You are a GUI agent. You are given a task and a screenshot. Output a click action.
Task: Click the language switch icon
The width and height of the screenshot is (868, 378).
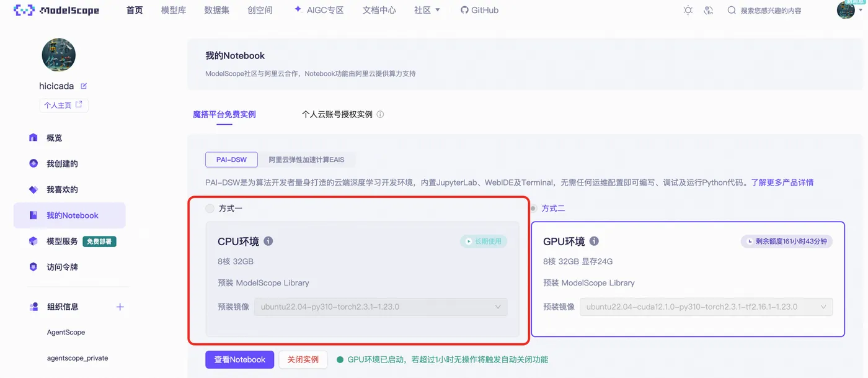pos(709,11)
